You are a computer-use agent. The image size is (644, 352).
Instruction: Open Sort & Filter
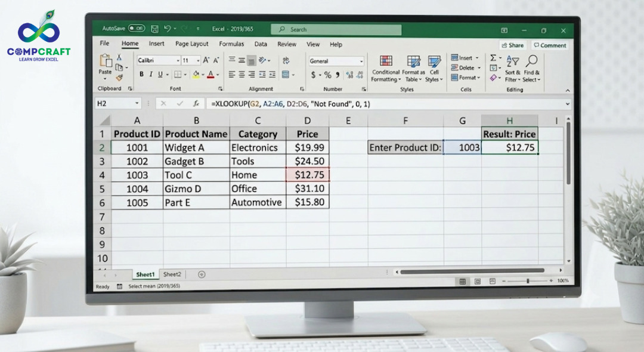(x=512, y=69)
